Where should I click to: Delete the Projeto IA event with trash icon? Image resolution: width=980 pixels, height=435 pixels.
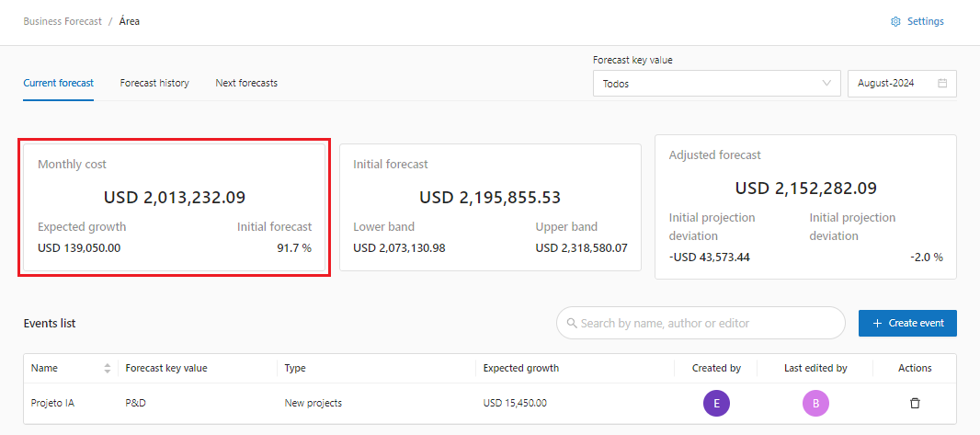(x=915, y=403)
